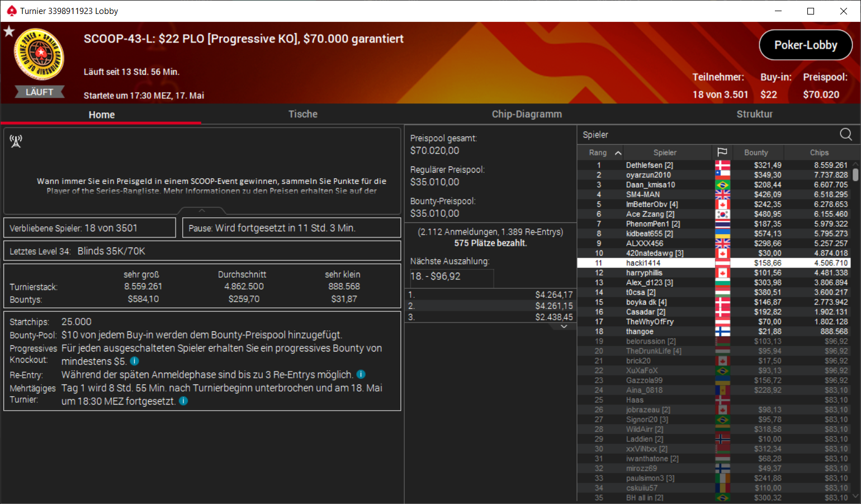Click Pause wird fortgesetzt countdown box

tap(291, 228)
